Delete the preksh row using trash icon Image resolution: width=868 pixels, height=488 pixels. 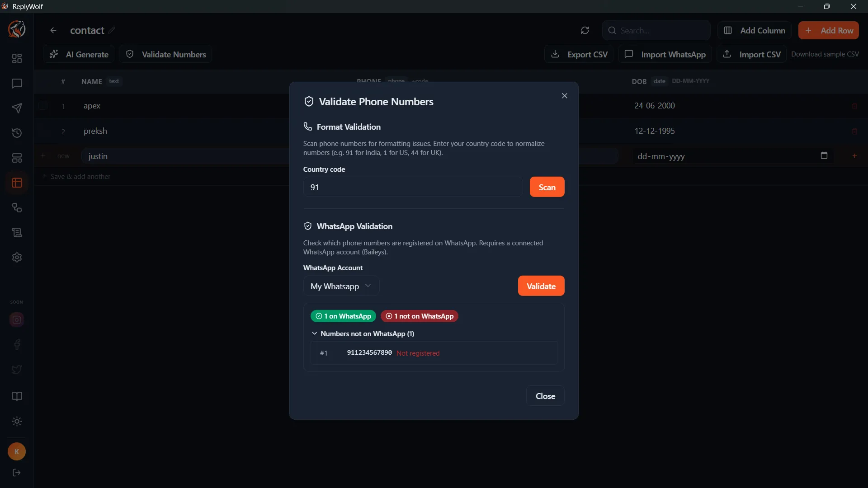click(854, 131)
